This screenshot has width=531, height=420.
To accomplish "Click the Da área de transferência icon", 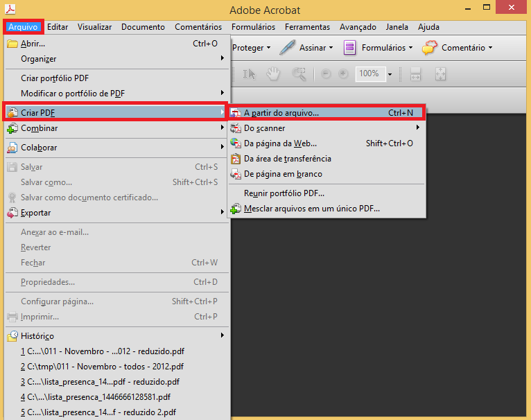I will pyautogui.click(x=236, y=159).
